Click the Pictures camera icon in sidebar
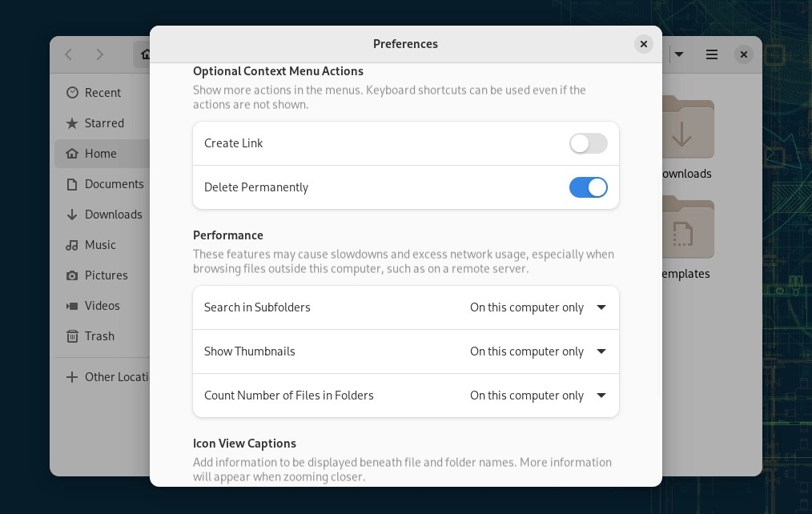 pyautogui.click(x=72, y=275)
